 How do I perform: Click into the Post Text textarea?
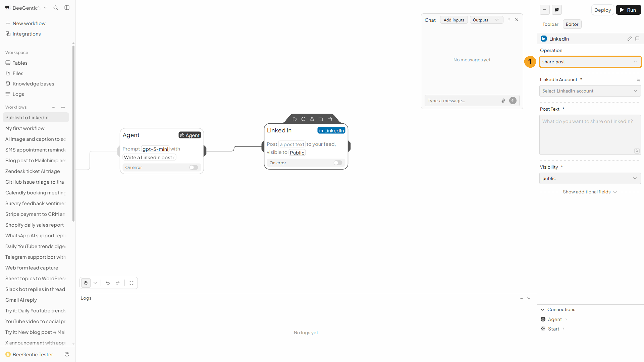click(x=590, y=135)
